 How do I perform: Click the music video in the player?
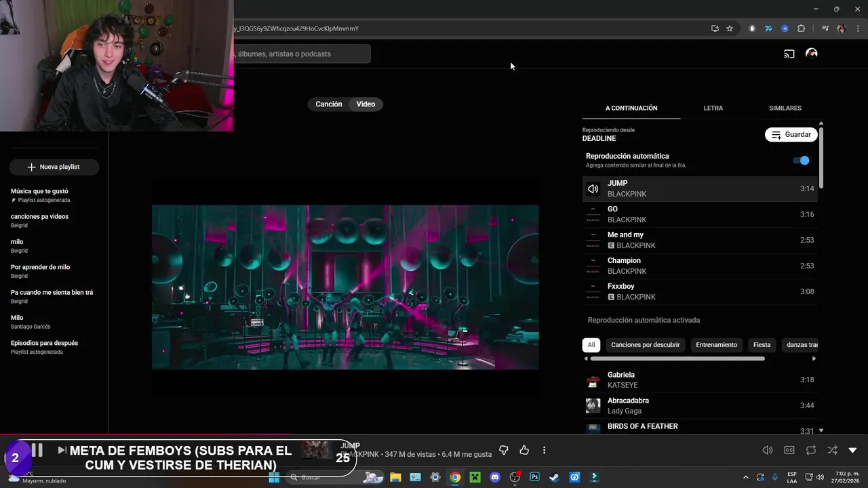(x=345, y=287)
